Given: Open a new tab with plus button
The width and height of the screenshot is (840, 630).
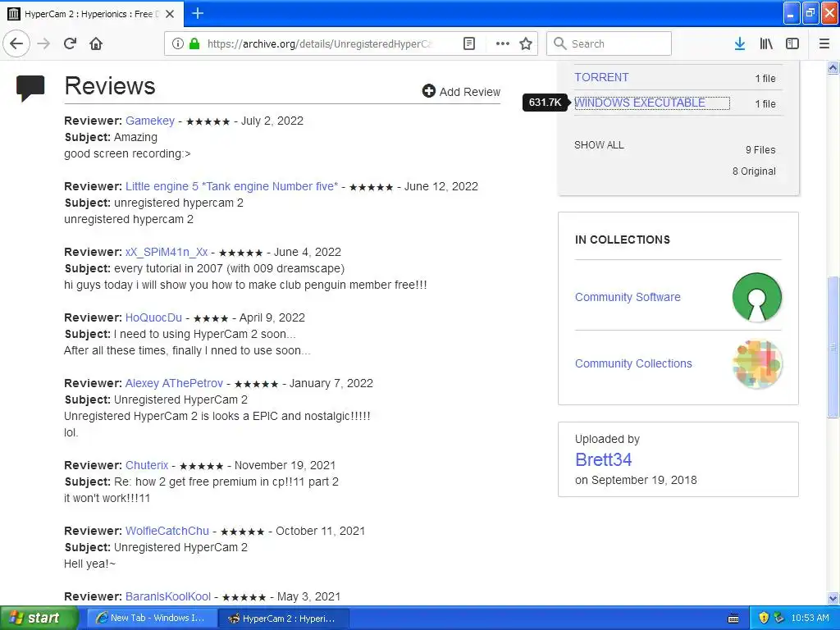Looking at the screenshot, I should (198, 13).
